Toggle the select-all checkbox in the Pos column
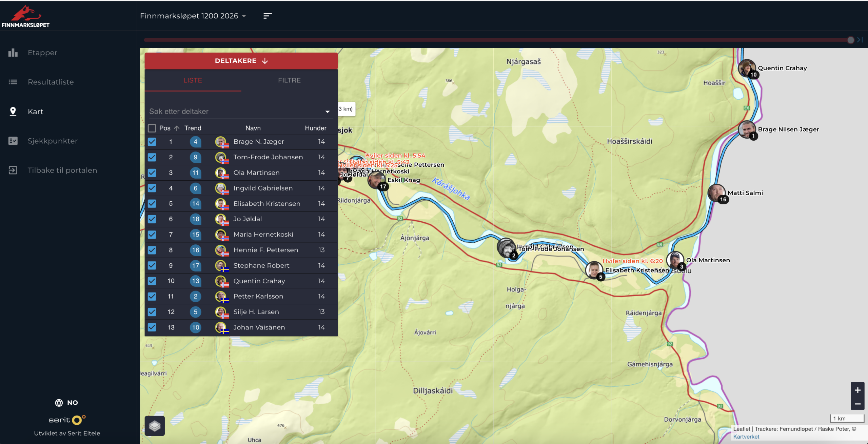The width and height of the screenshot is (868, 444). (x=152, y=128)
